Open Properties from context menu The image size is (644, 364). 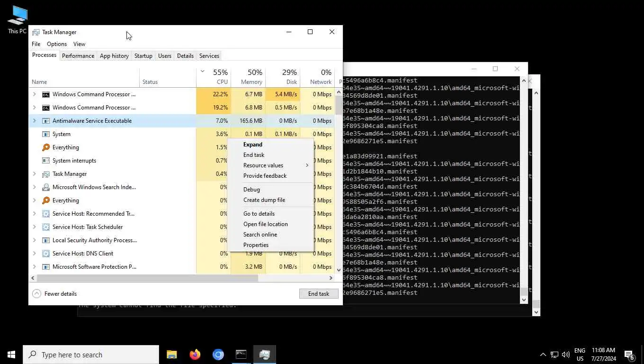tap(270, 245)
